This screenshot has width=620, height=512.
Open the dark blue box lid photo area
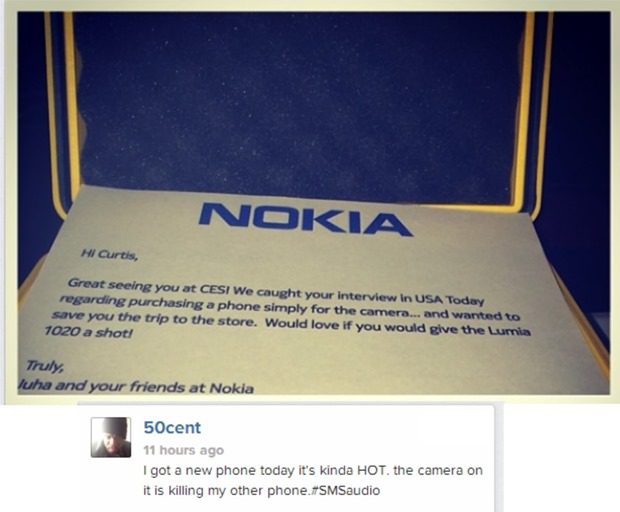299,103
